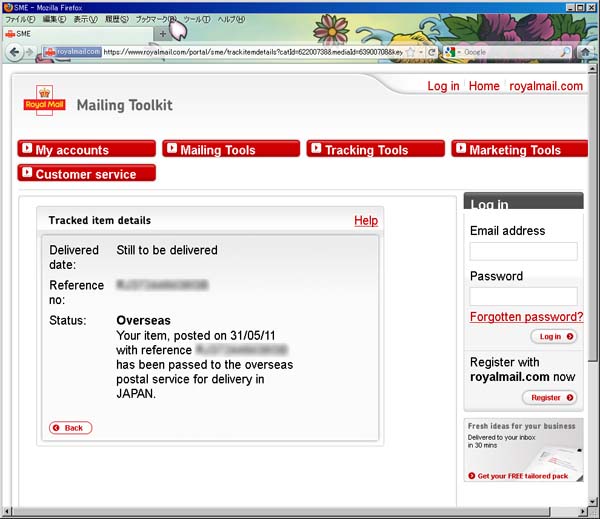Click the Back button below status

click(x=70, y=428)
